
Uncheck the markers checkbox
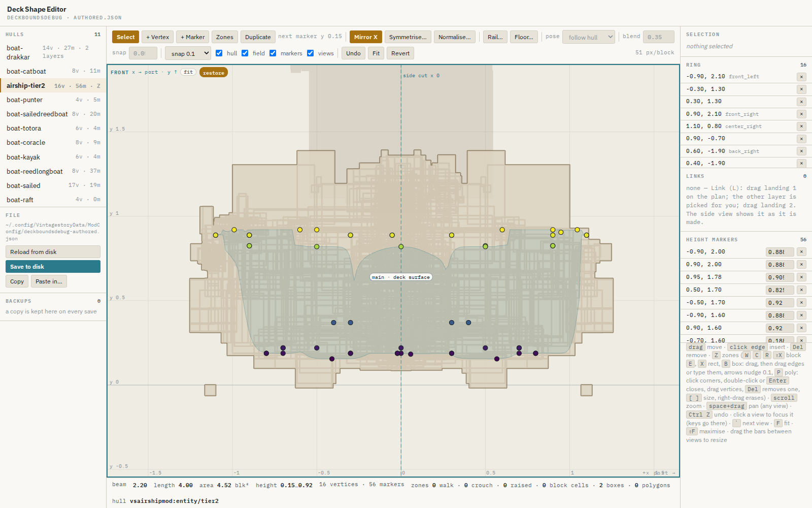[x=273, y=53]
